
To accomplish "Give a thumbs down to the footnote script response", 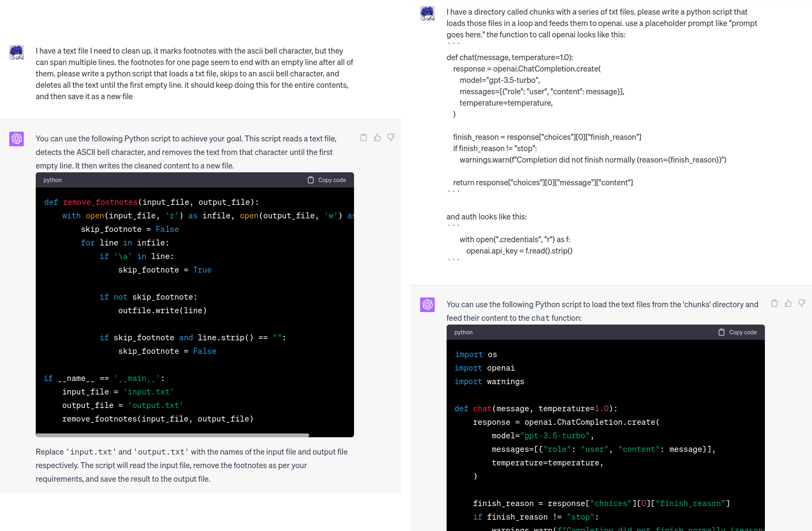I will [x=390, y=137].
